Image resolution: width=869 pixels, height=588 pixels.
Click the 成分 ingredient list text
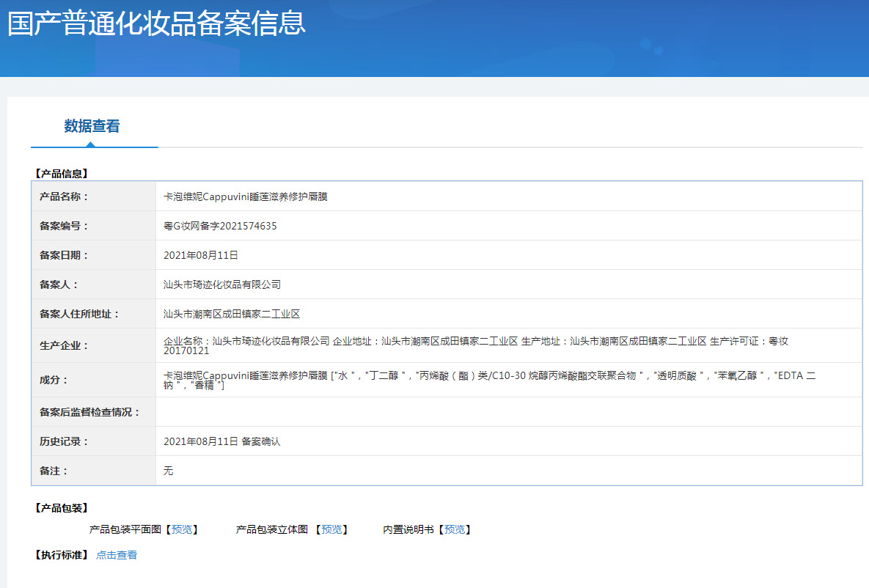pyautogui.click(x=489, y=380)
